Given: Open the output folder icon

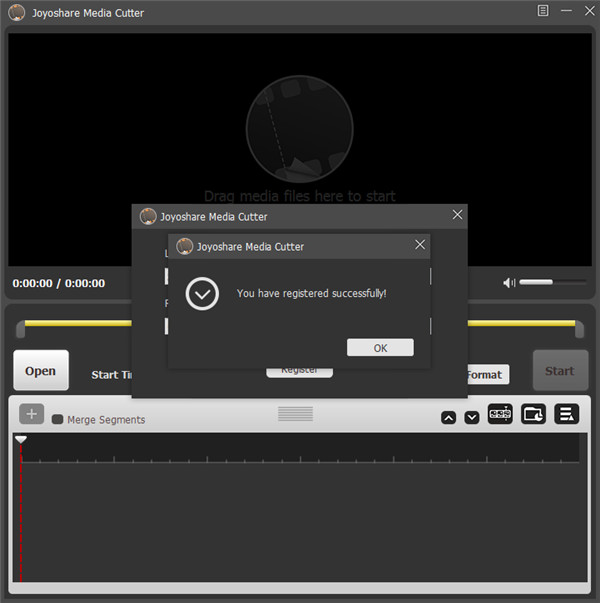Looking at the screenshot, I should click(533, 415).
